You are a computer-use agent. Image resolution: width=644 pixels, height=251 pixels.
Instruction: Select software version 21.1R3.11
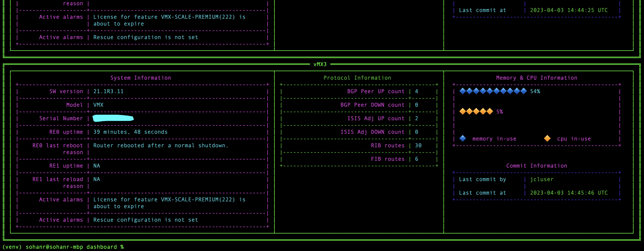pos(109,91)
